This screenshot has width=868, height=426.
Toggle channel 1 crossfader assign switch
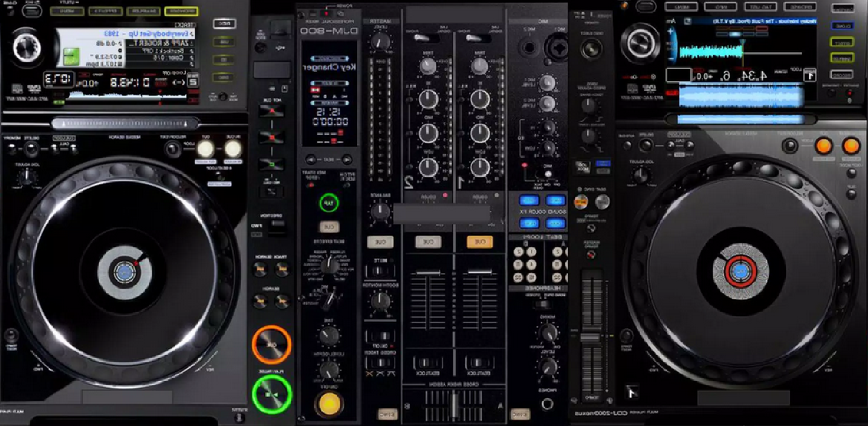coord(479,363)
